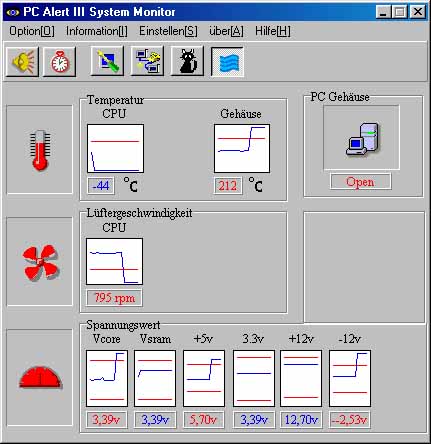Click the Spannungswert group label
The height and width of the screenshot is (444, 431).
click(123, 325)
